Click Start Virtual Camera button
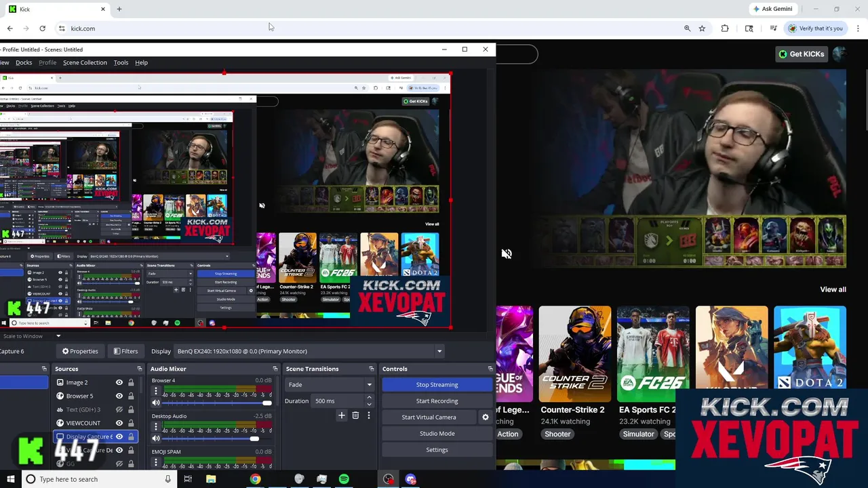 429,417
